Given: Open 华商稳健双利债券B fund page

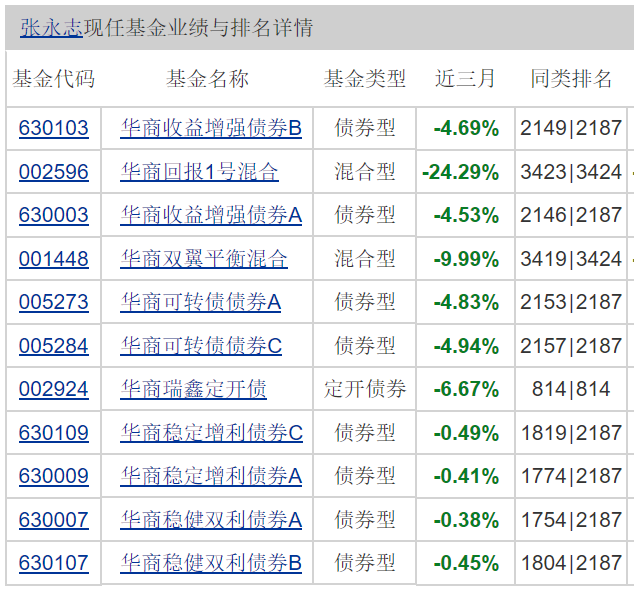Looking at the screenshot, I should 211,563.
